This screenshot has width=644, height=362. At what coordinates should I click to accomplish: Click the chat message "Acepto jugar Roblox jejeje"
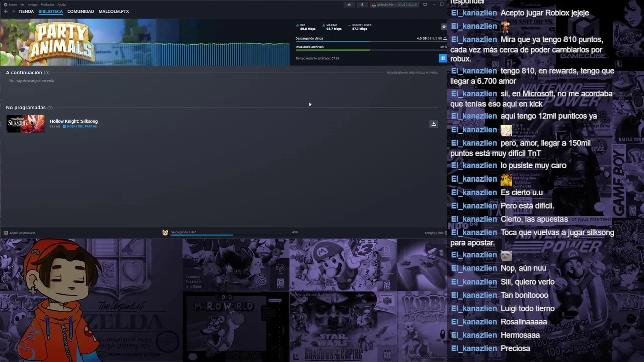pos(544,13)
